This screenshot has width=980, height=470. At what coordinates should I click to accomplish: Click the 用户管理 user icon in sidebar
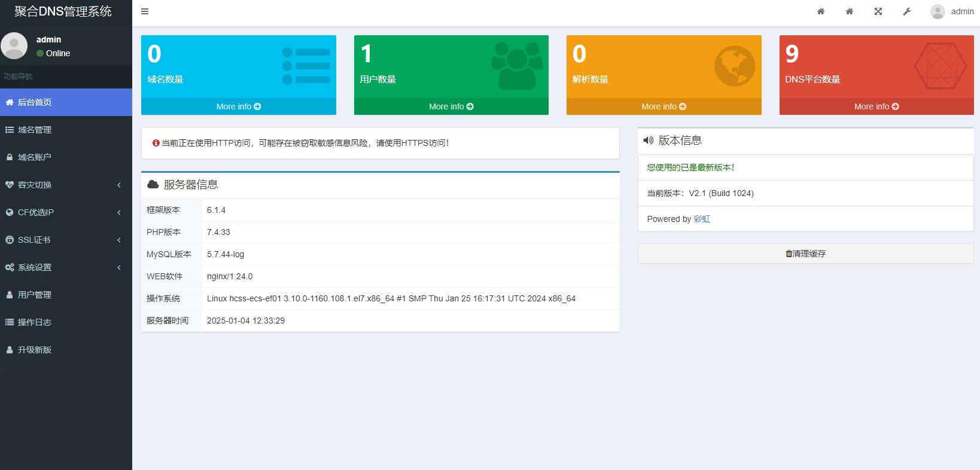pyautogui.click(x=10, y=295)
